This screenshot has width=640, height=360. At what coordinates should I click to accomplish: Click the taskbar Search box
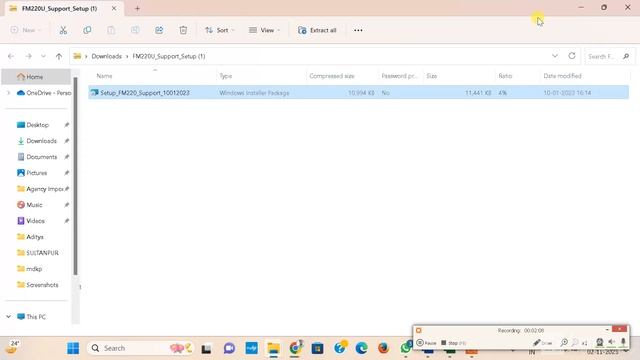[x=140, y=348]
